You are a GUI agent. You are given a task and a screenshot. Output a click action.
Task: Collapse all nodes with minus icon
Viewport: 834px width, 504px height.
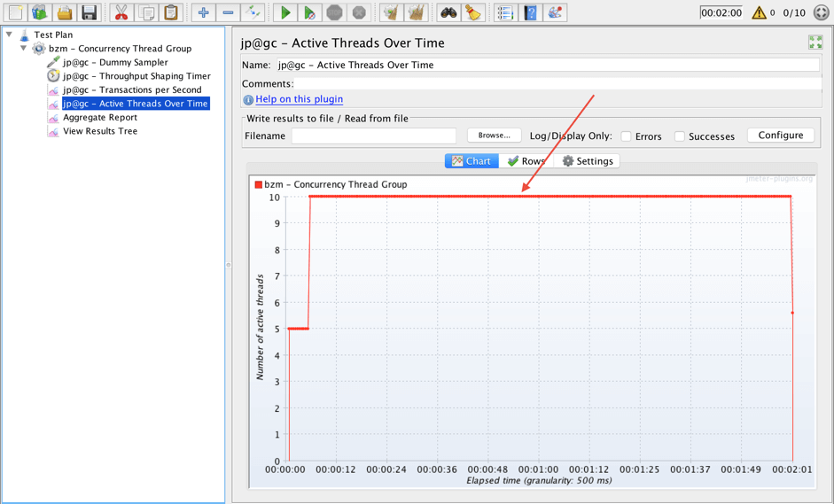click(228, 12)
